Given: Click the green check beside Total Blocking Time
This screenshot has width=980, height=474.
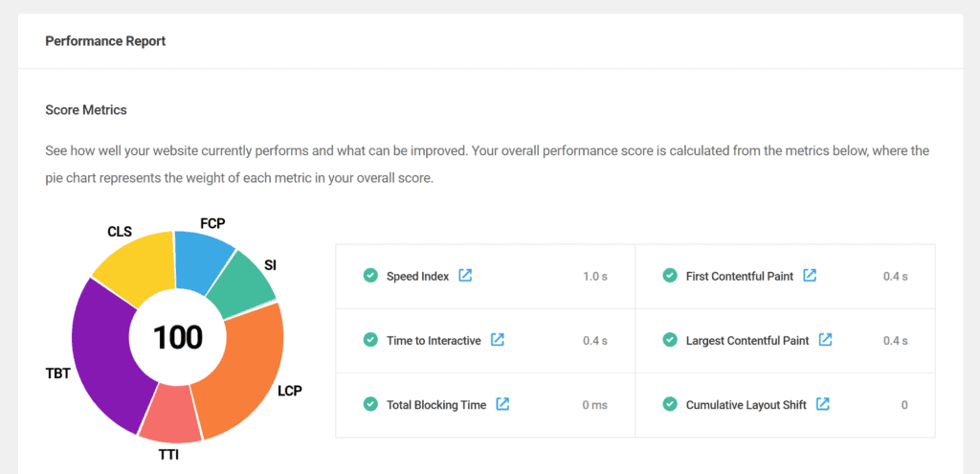Looking at the screenshot, I should click(370, 405).
